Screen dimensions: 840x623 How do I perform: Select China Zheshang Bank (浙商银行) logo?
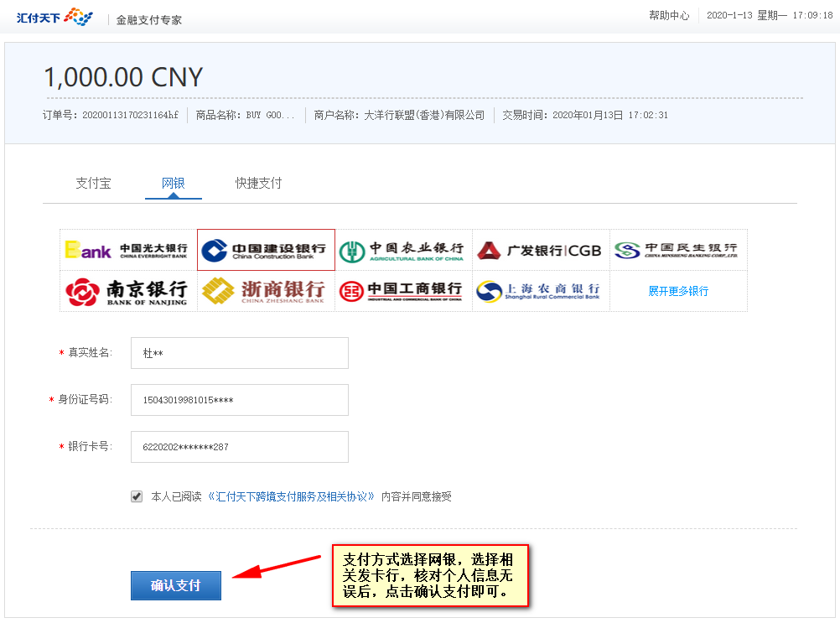266,291
